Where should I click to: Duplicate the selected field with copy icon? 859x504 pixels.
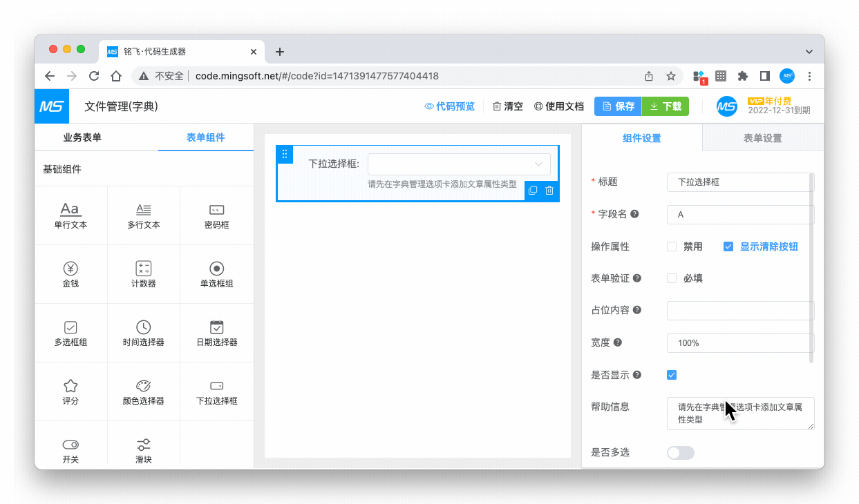coord(533,191)
